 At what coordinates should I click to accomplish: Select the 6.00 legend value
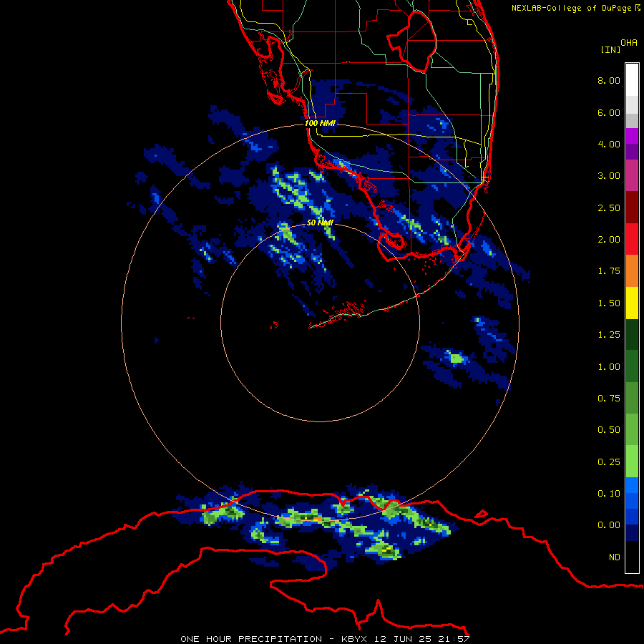[609, 112]
